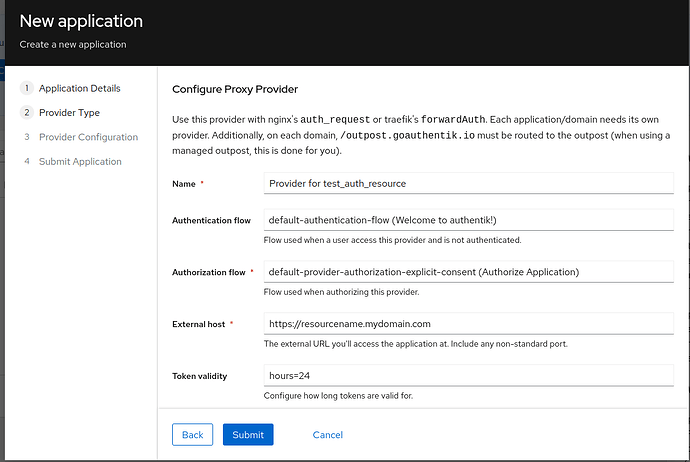Click the Authorization flow label
The image size is (690, 462).
point(209,272)
